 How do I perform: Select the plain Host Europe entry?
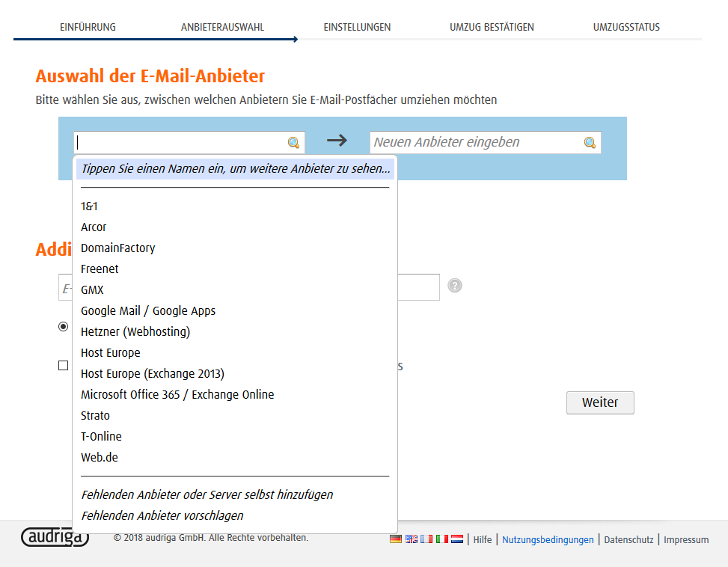(x=235, y=352)
